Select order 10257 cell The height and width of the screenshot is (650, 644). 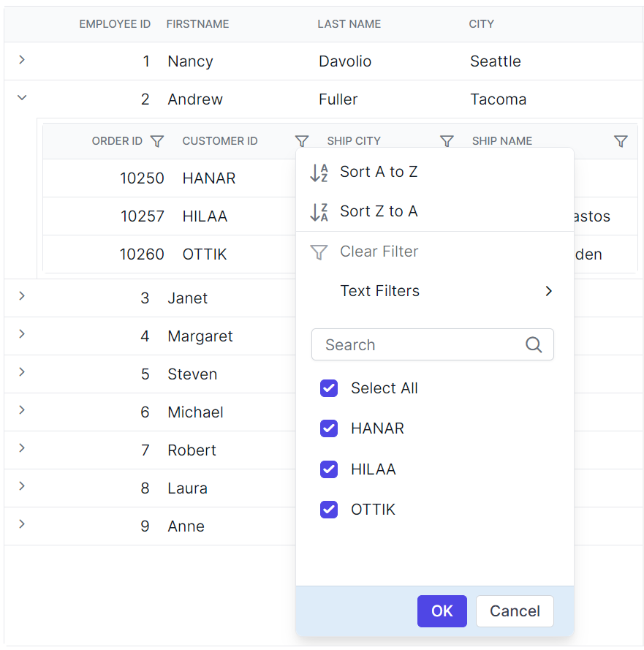[142, 216]
